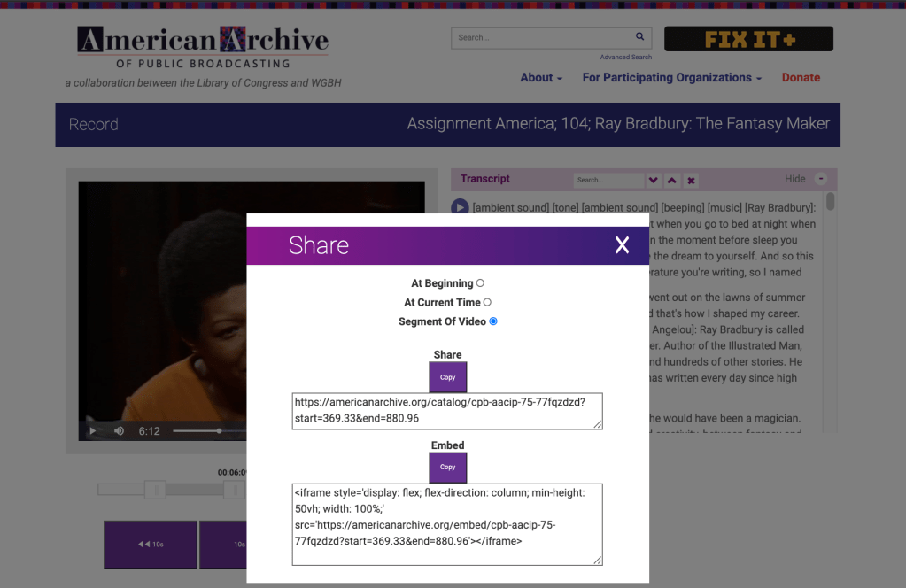Play transcript segment with circular play icon
The width and height of the screenshot is (906, 588).
(x=460, y=207)
